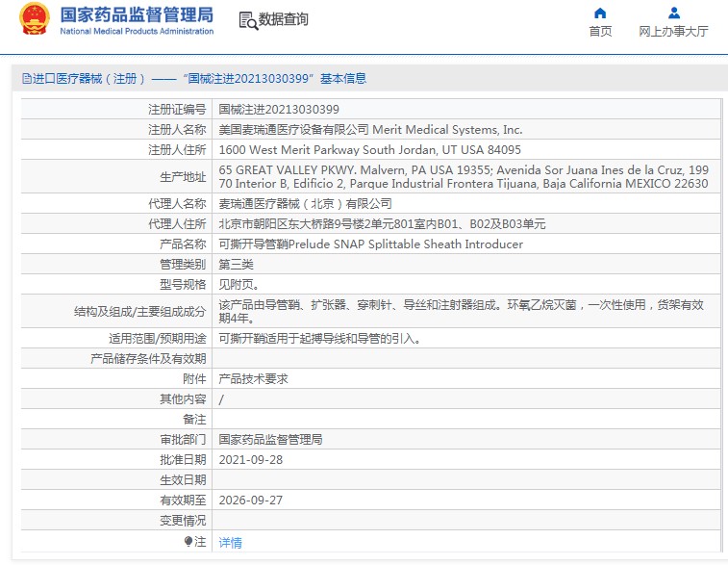728x565 pixels.
Task: Select the approval date 2021-09-28
Action: click(x=251, y=459)
